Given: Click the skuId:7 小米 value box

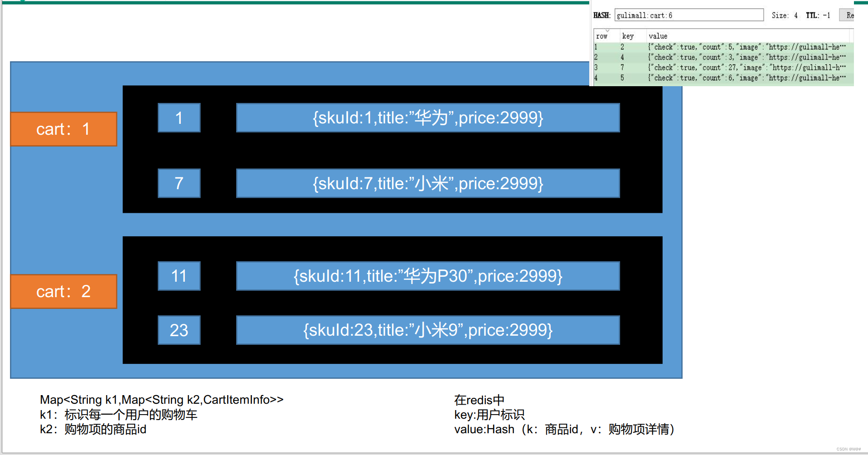Looking at the screenshot, I should 428,183.
